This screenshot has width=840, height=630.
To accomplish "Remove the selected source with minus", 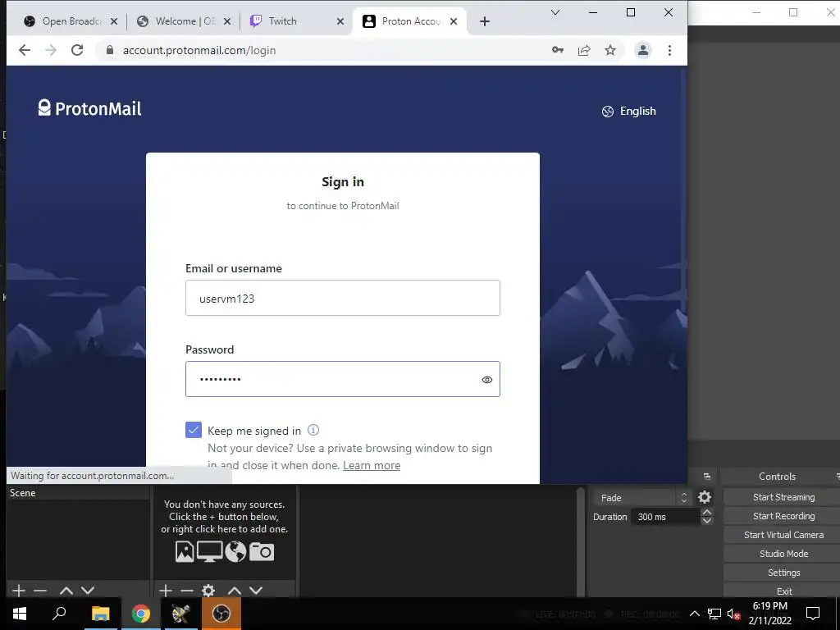I will pos(187,591).
